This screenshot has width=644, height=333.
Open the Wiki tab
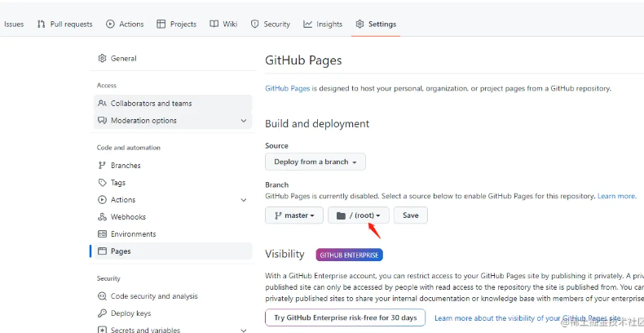tap(223, 24)
